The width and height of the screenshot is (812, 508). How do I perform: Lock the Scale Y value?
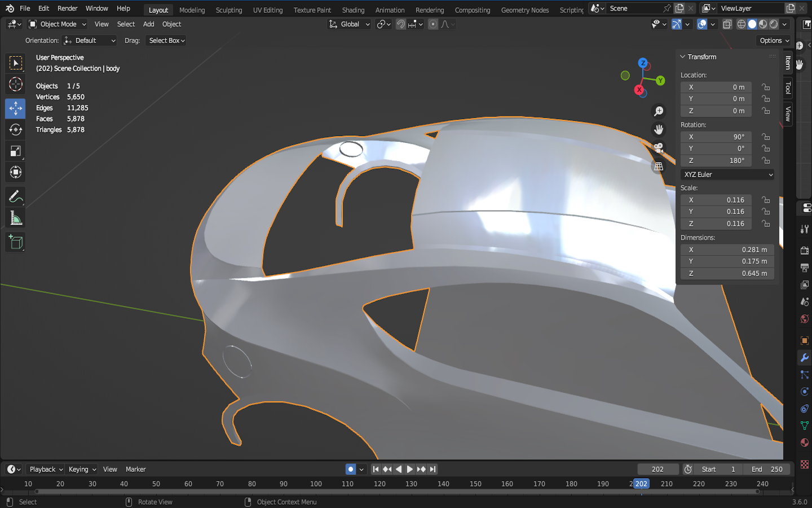coord(766,212)
